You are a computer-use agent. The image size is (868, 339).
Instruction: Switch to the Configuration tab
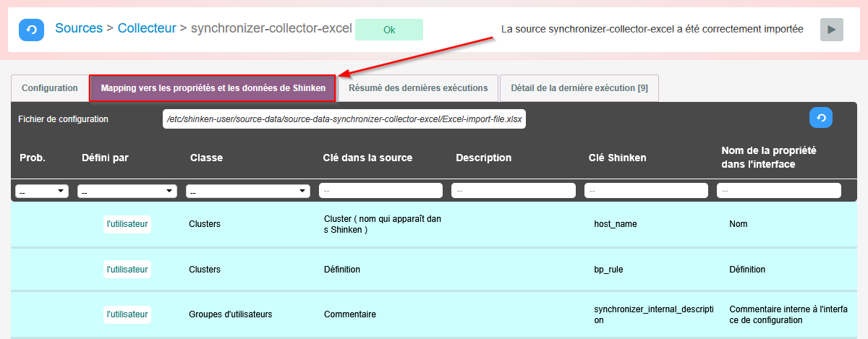49,88
